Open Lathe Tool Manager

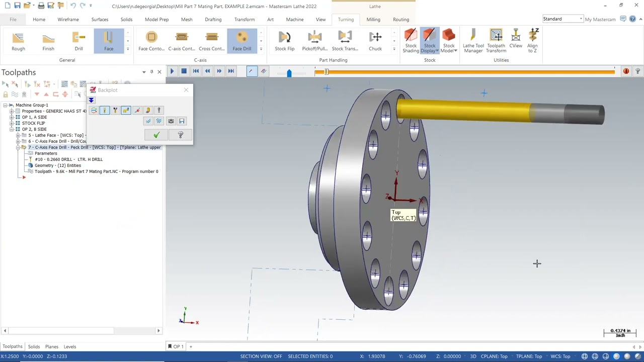click(x=473, y=41)
